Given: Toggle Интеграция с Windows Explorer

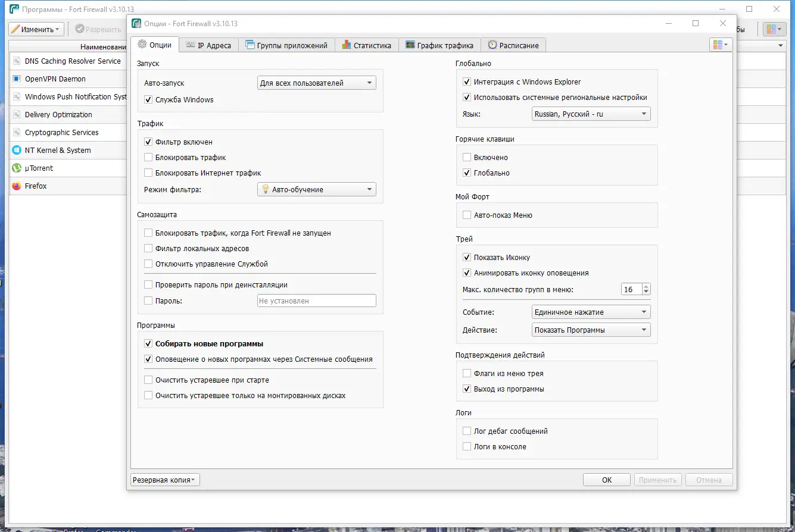Looking at the screenshot, I should pos(467,82).
